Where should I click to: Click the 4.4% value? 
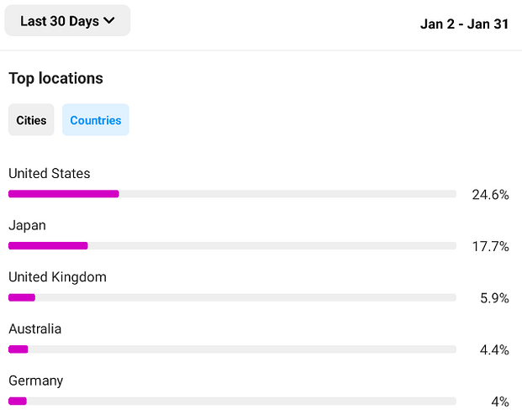point(494,350)
